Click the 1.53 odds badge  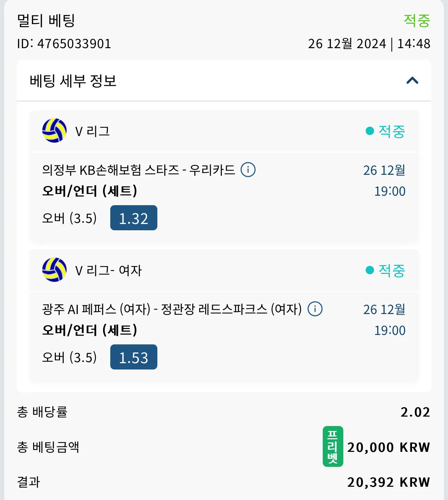pos(134,357)
